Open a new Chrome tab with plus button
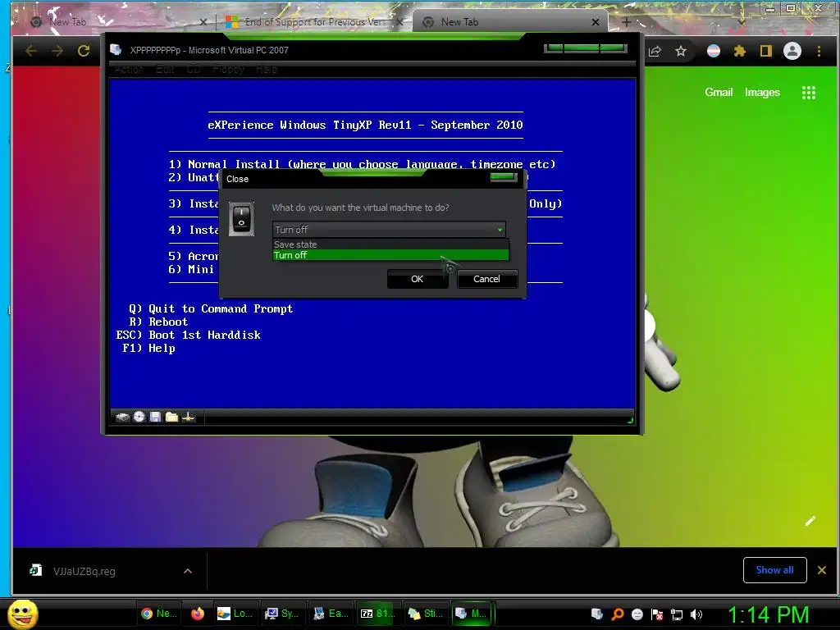The height and width of the screenshot is (630, 840). tap(626, 22)
